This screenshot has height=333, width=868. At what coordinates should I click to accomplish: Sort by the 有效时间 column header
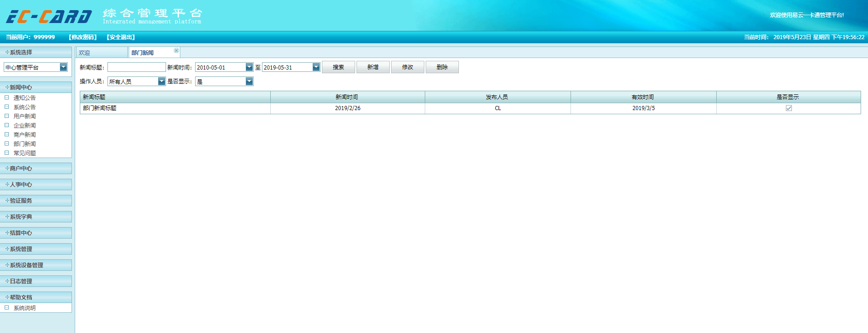tap(643, 97)
